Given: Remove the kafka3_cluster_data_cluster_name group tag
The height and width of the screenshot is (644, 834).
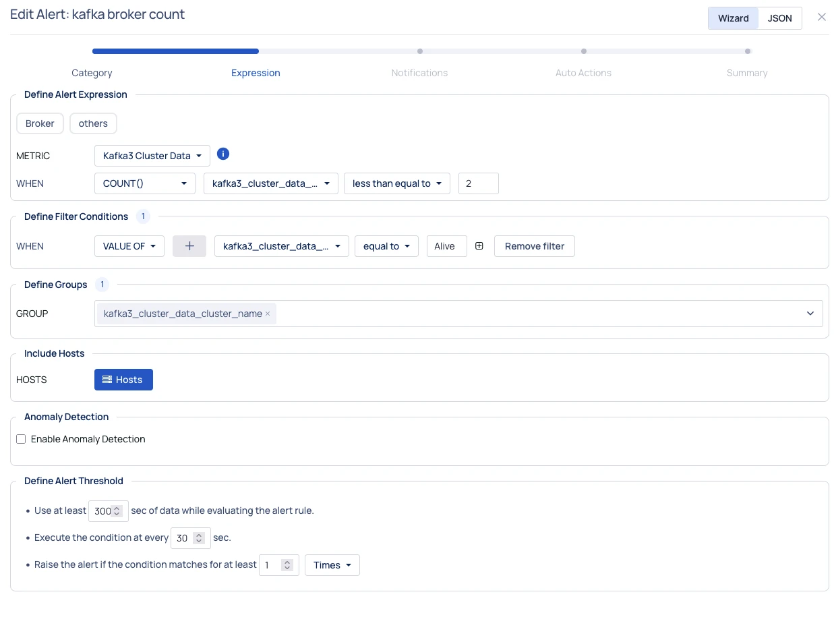Looking at the screenshot, I should (268, 314).
